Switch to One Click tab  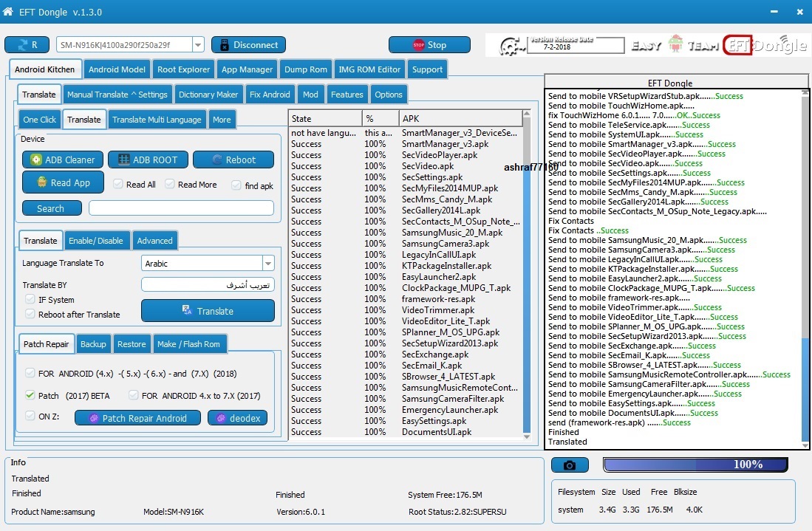tap(39, 120)
